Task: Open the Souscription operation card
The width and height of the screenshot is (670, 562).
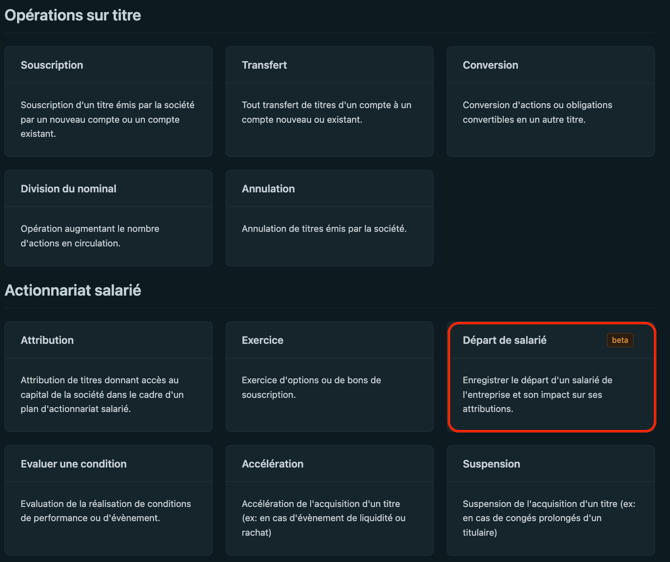Action: tap(109, 101)
